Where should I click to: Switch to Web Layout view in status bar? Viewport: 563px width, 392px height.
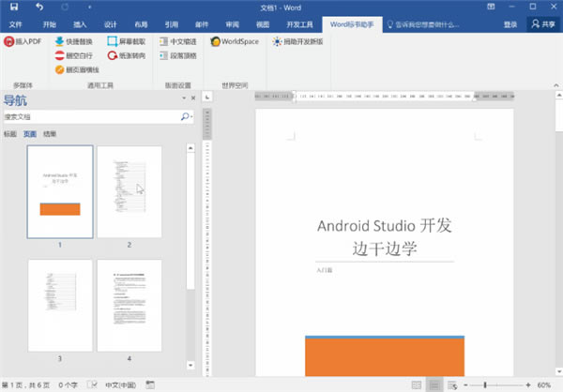(452, 385)
